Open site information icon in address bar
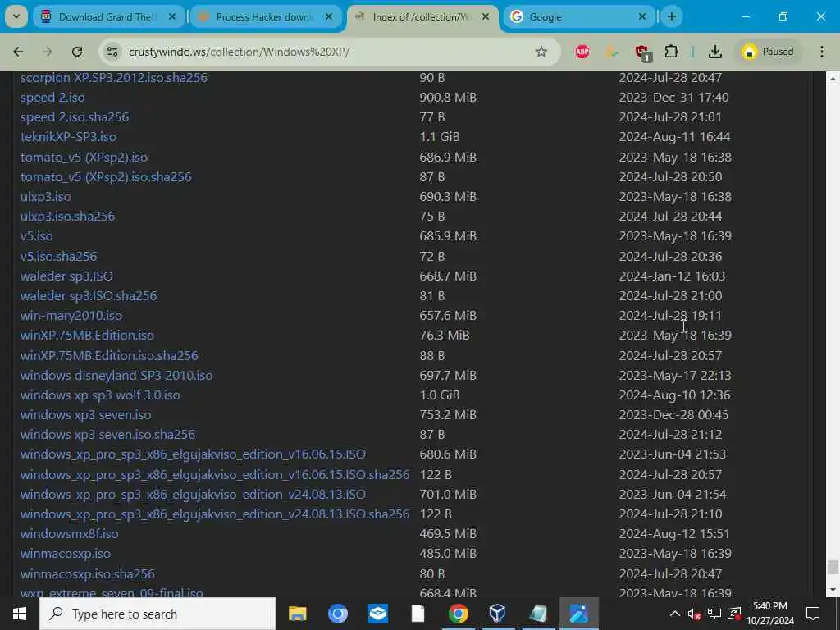The width and height of the screenshot is (840, 630). [112, 52]
